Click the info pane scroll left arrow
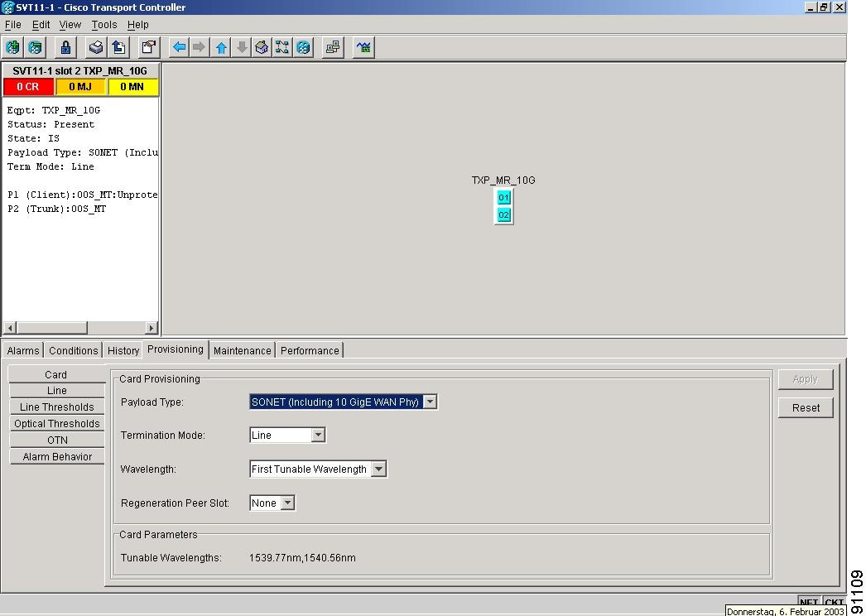Screen dimensions: 866x616 point(10,328)
